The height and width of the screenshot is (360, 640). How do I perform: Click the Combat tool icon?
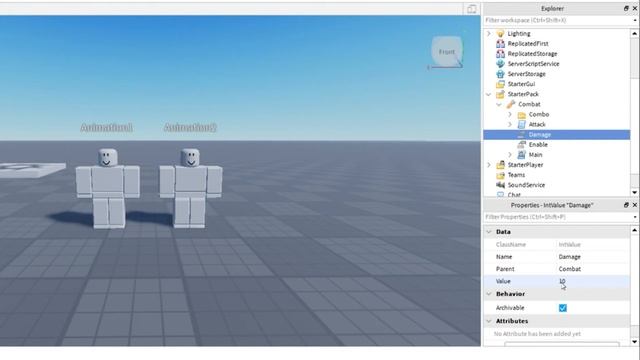511,104
